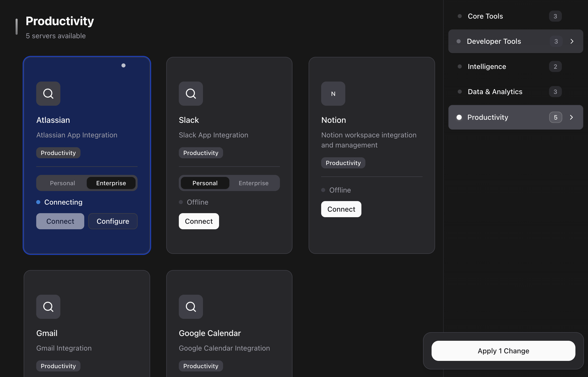This screenshot has height=377, width=588.
Task: Open the Developer Tools category
Action: click(x=516, y=41)
